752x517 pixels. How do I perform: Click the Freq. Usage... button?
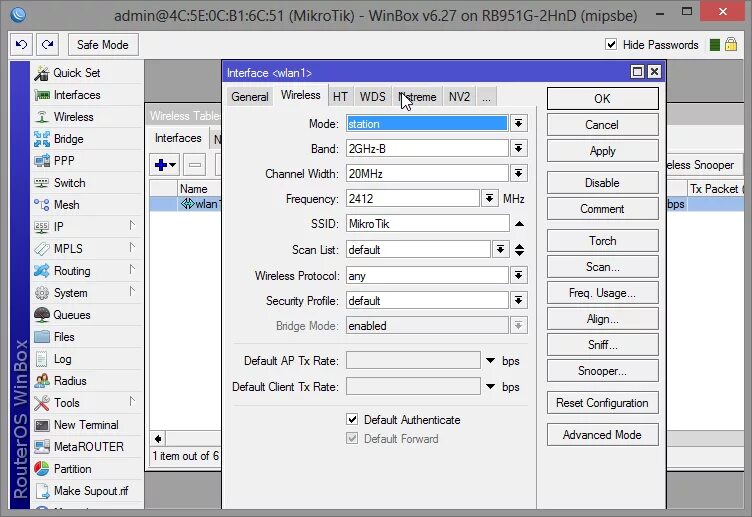pyautogui.click(x=602, y=293)
